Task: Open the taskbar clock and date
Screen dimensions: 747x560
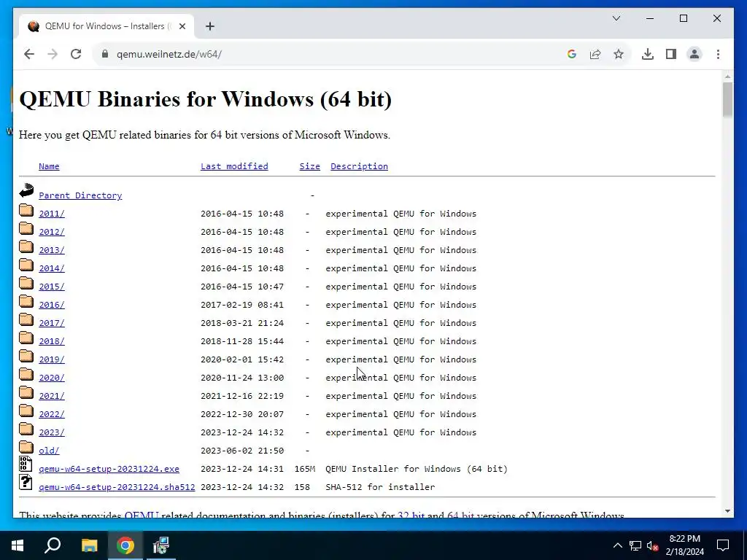Action: [684, 545]
